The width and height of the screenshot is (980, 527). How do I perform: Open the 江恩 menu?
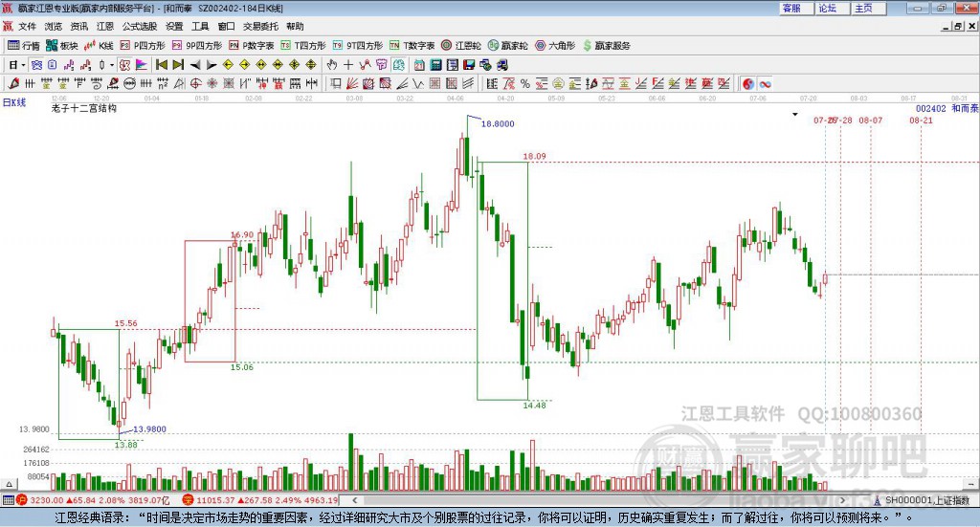tap(105, 26)
